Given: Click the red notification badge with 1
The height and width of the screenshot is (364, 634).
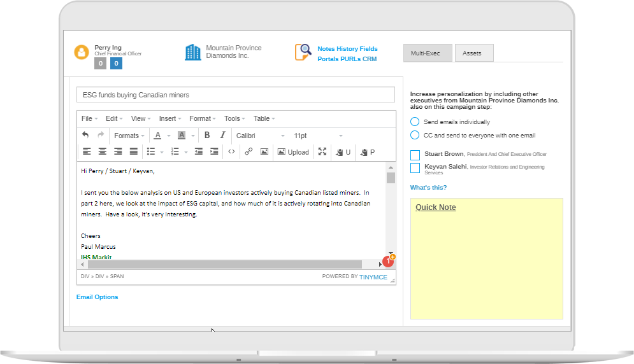Looking at the screenshot, I should [388, 262].
